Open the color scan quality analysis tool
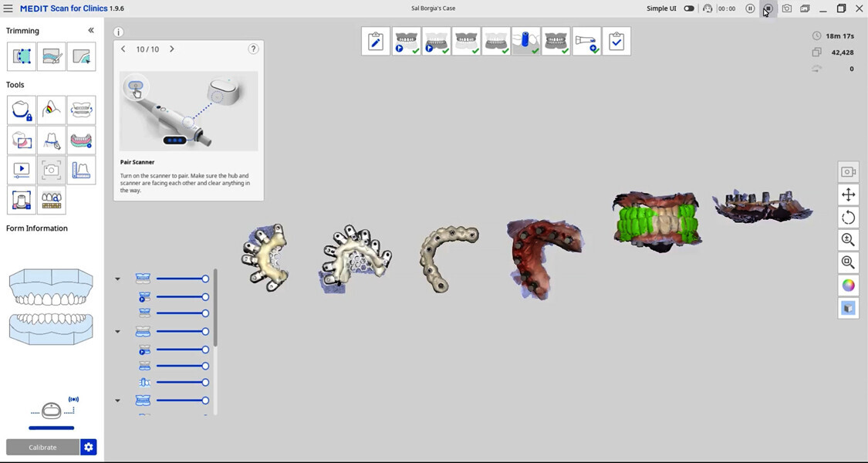This screenshot has width=868, height=463. [x=51, y=110]
